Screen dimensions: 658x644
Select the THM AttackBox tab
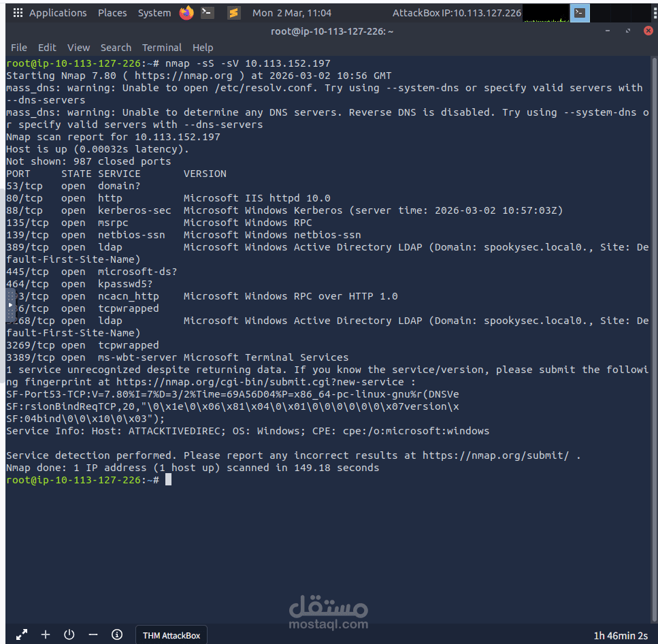(x=171, y=635)
